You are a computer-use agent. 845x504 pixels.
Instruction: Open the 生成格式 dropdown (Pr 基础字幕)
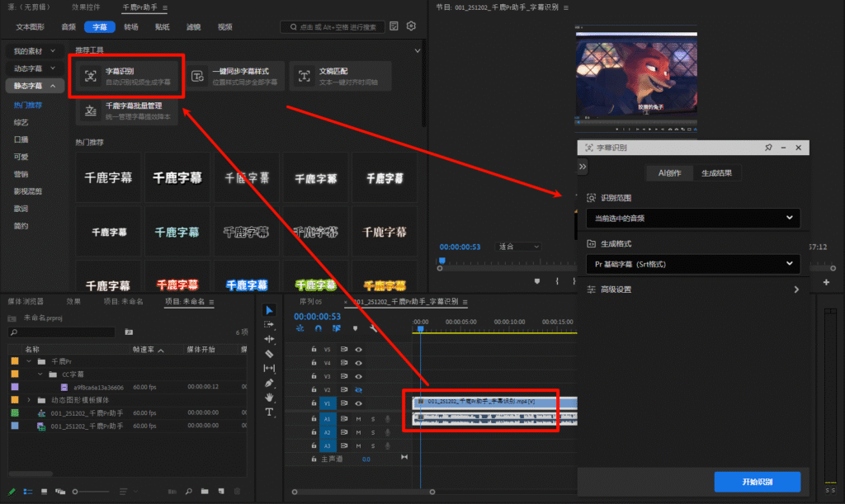692,265
